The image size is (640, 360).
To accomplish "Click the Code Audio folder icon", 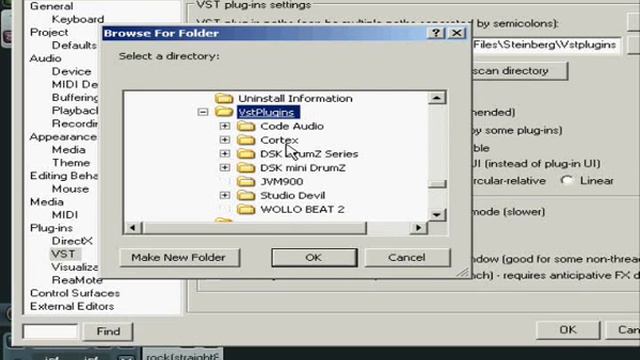I will [246, 126].
